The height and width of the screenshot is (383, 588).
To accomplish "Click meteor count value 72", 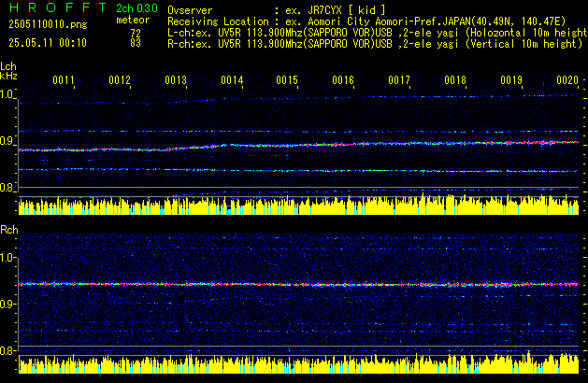I will pos(136,34).
